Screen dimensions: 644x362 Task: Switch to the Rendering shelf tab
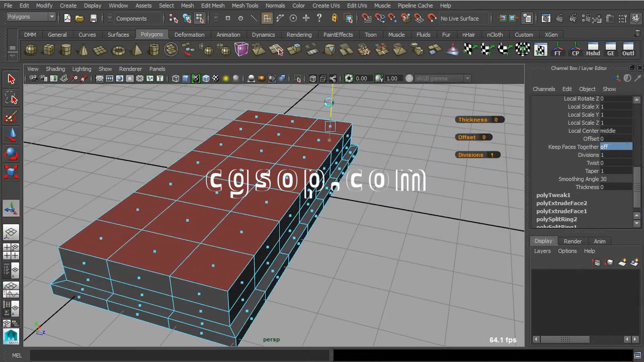point(299,35)
